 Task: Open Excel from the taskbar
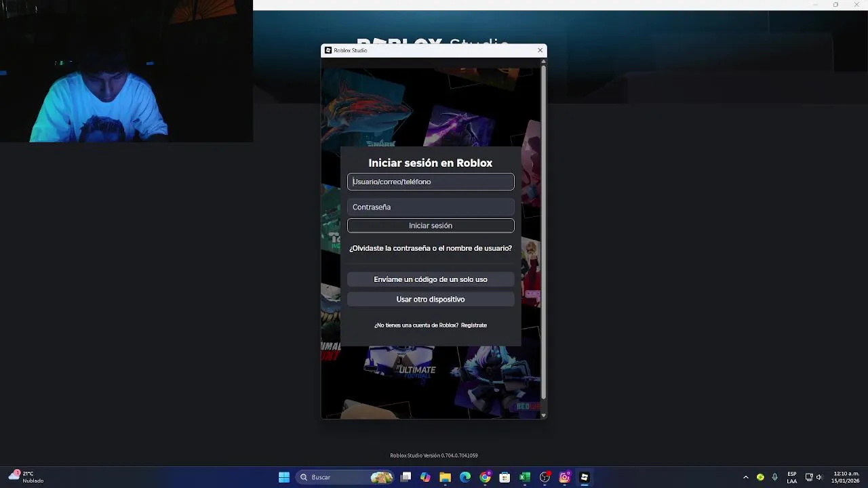pos(524,477)
